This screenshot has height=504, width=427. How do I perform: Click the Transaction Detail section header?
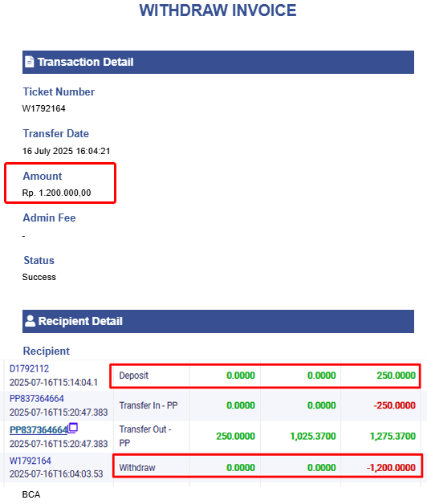click(218, 62)
